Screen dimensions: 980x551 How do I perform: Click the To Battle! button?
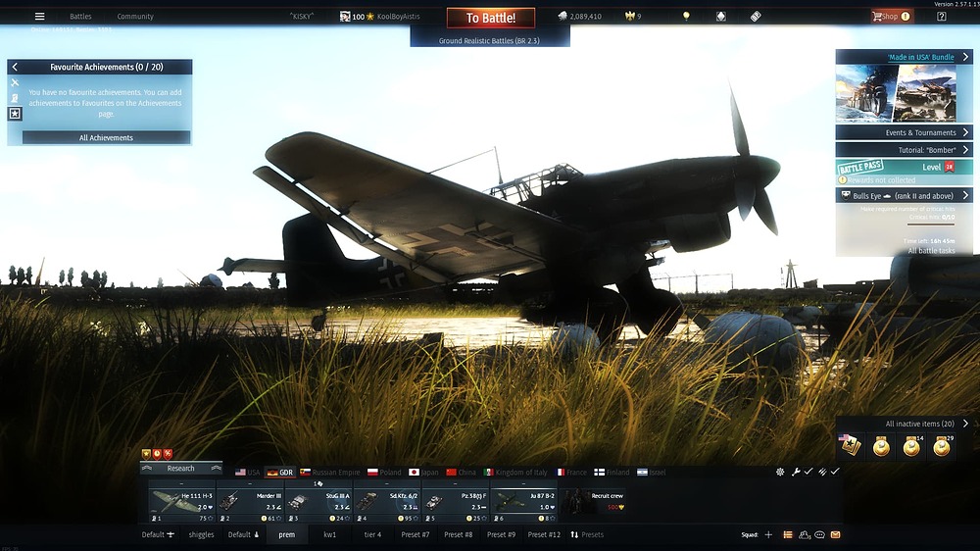(x=491, y=18)
